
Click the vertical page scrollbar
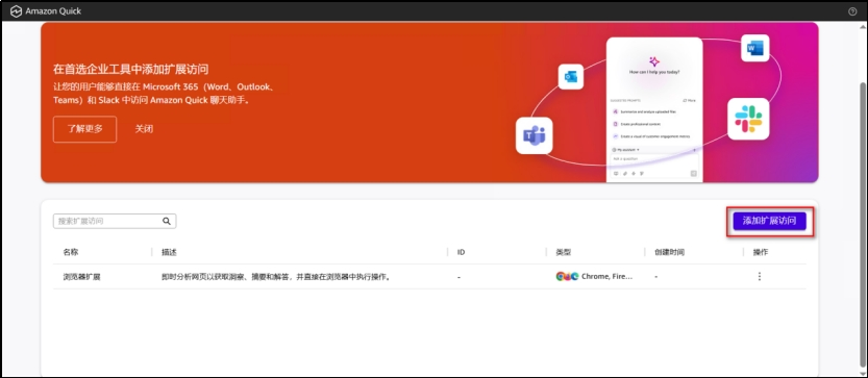pyautogui.click(x=863, y=225)
